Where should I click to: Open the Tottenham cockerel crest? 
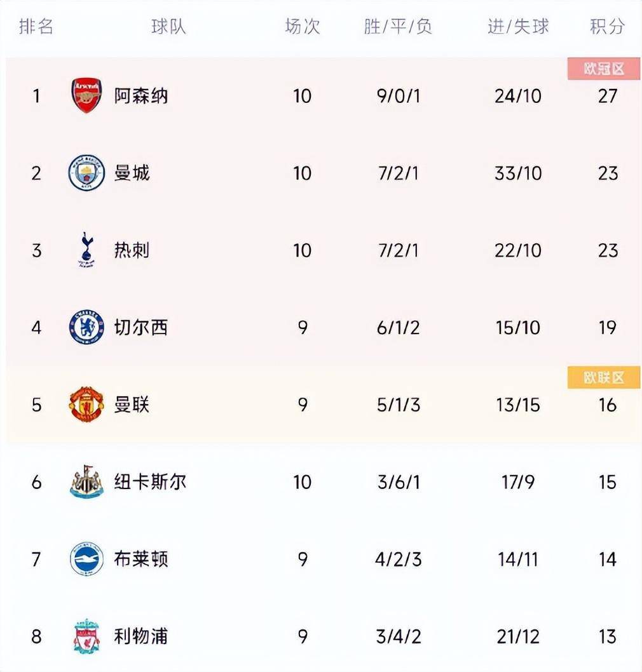pos(86,250)
